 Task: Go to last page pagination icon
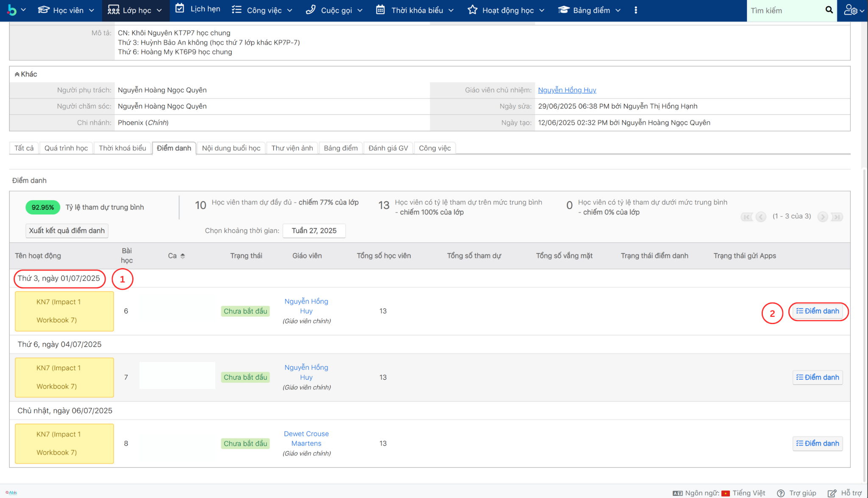coord(837,217)
